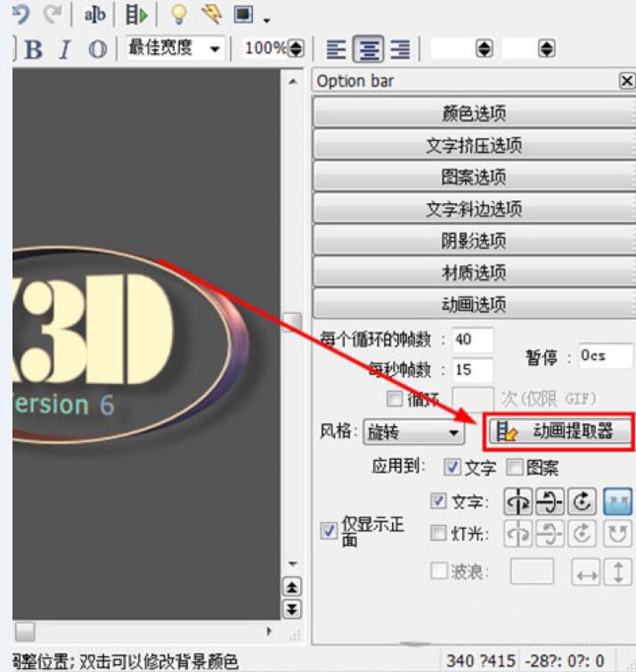The height and width of the screenshot is (672, 636).
Task: Click the 100% zoom stepper arrows
Action: (x=296, y=48)
